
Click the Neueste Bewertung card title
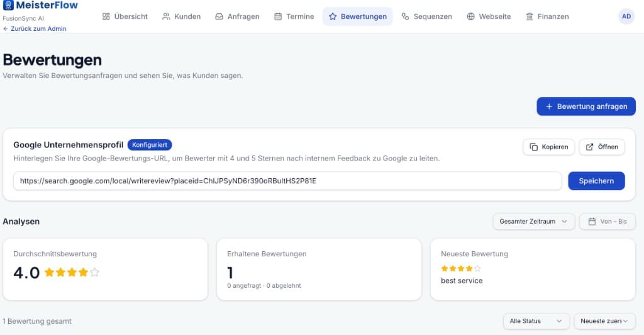pyautogui.click(x=474, y=254)
